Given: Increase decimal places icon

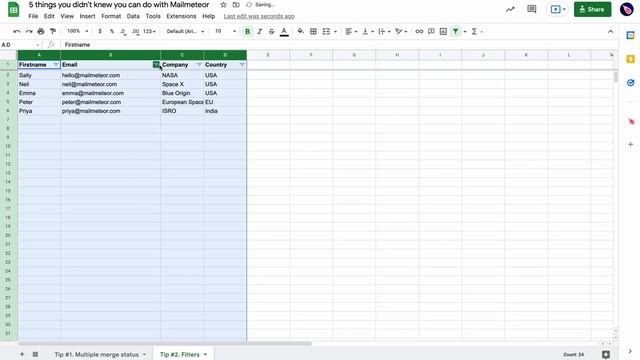Looking at the screenshot, I should 136,31.
